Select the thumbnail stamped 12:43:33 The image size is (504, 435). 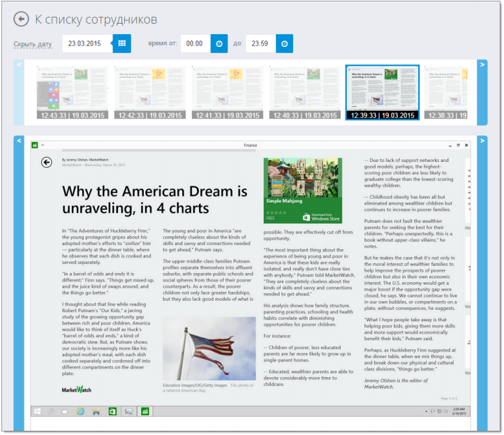[73, 93]
